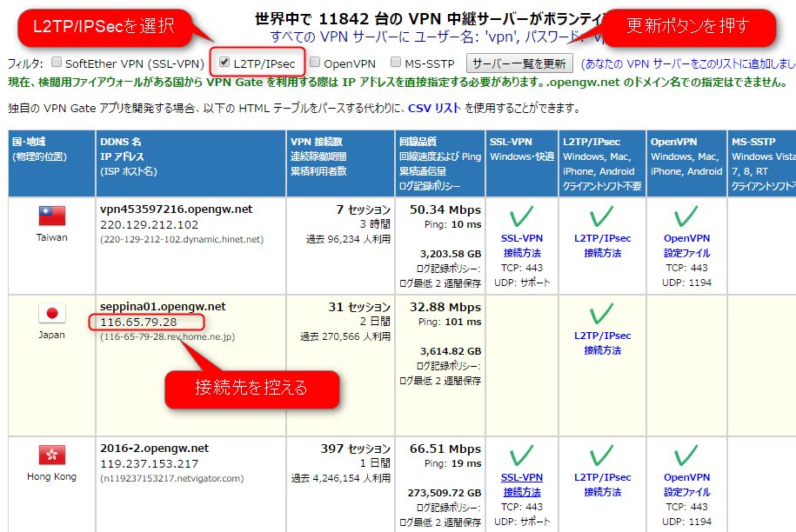796x532 pixels.
Task: Select IP address 220.129.212.102
Action: pyautogui.click(x=150, y=224)
